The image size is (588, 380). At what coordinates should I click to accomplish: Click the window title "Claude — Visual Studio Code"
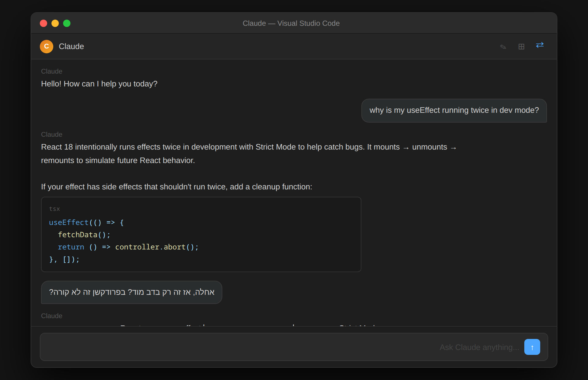click(291, 23)
